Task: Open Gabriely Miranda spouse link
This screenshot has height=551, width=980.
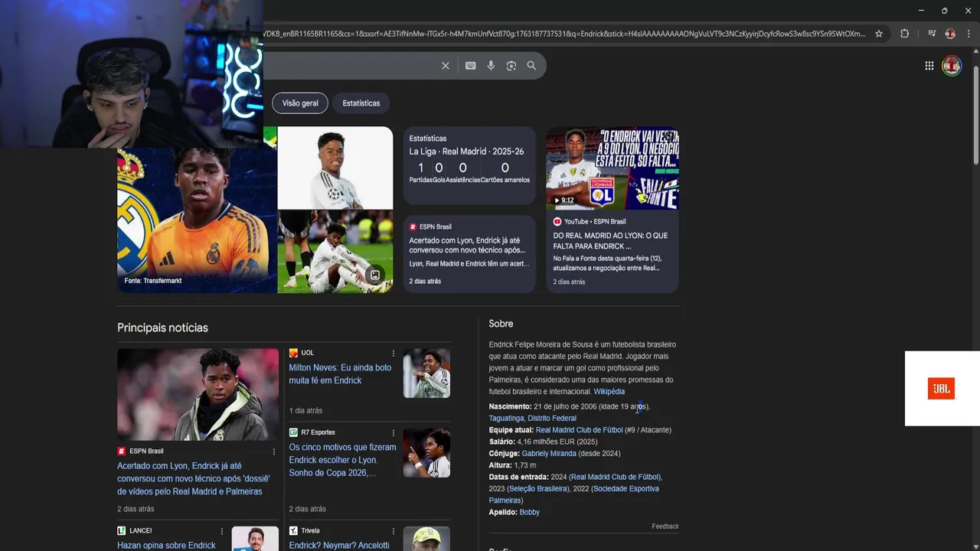Action: click(549, 454)
